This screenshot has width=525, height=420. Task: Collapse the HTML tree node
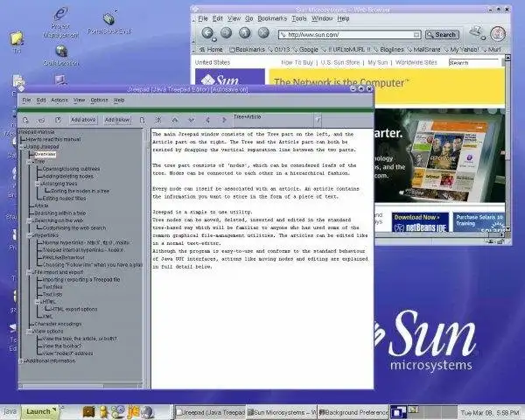(38, 302)
